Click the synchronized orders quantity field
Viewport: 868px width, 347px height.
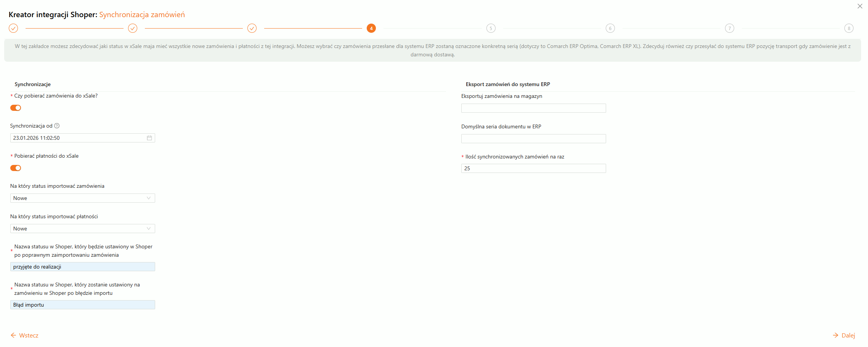point(533,168)
